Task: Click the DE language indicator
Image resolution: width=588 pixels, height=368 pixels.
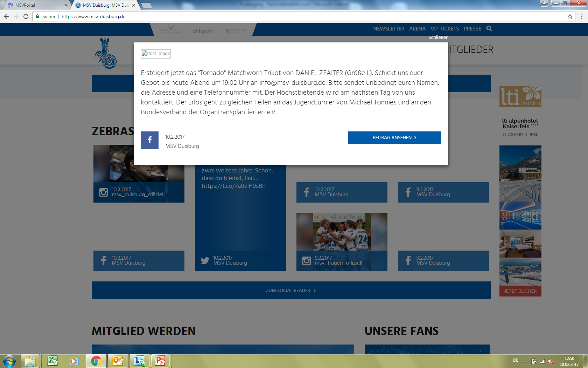Action: pos(516,360)
